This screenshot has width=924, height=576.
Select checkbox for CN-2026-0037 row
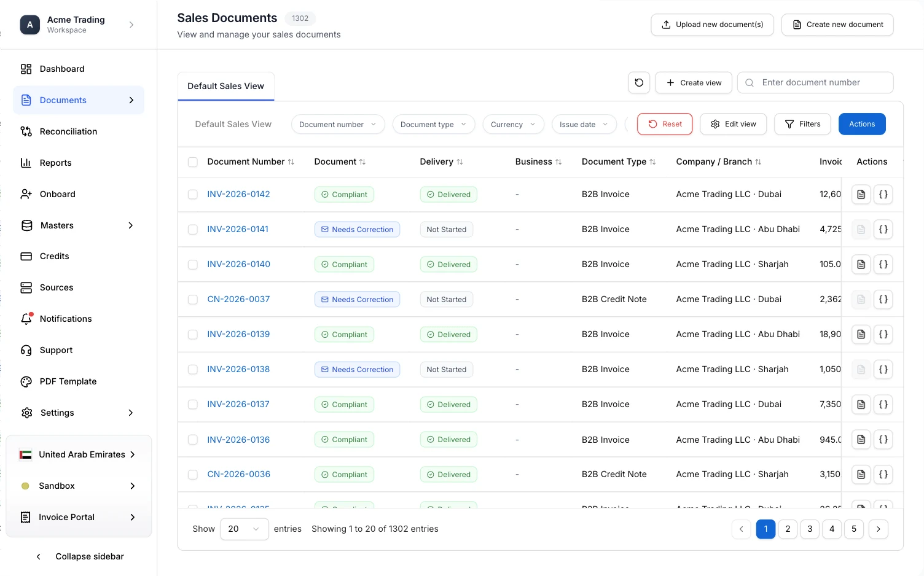coord(193,300)
